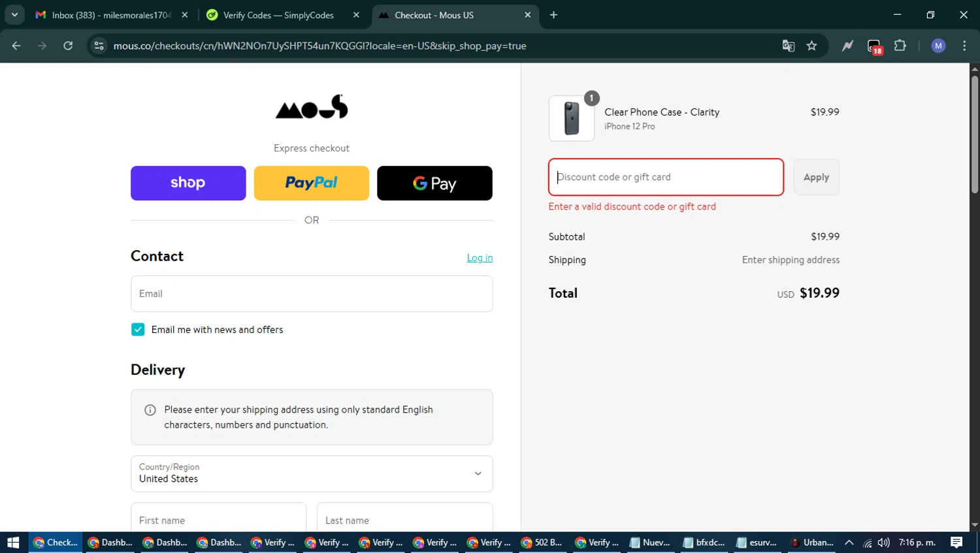The height and width of the screenshot is (553, 980).
Task: Open Nuev... notepad window in taskbar
Action: pos(650,543)
